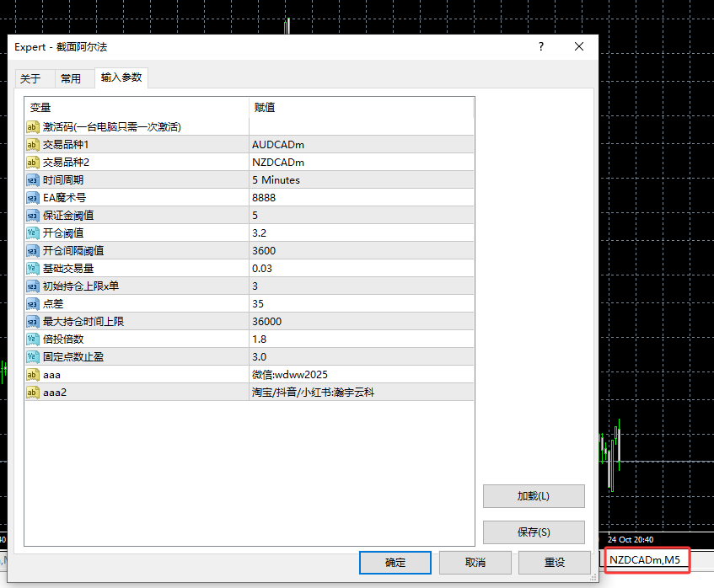Click the 123 icon next to 时间周期
Viewport: 714px width, 588px height.
click(x=32, y=180)
